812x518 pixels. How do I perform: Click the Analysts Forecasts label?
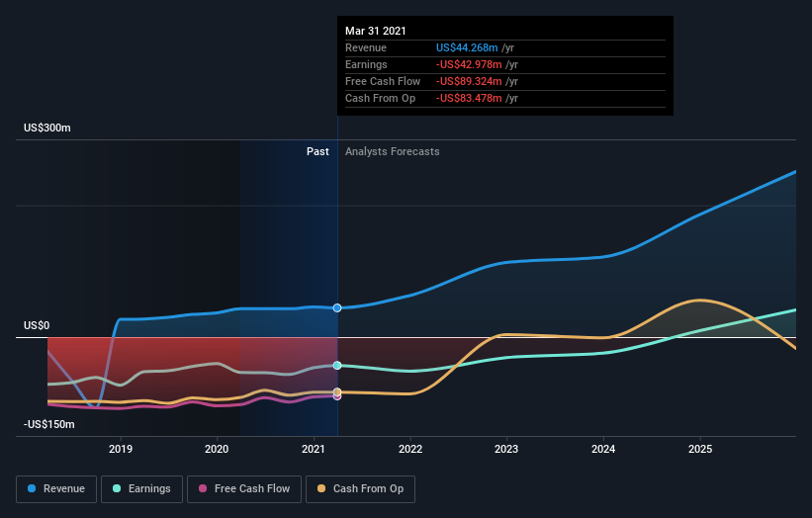click(x=393, y=151)
